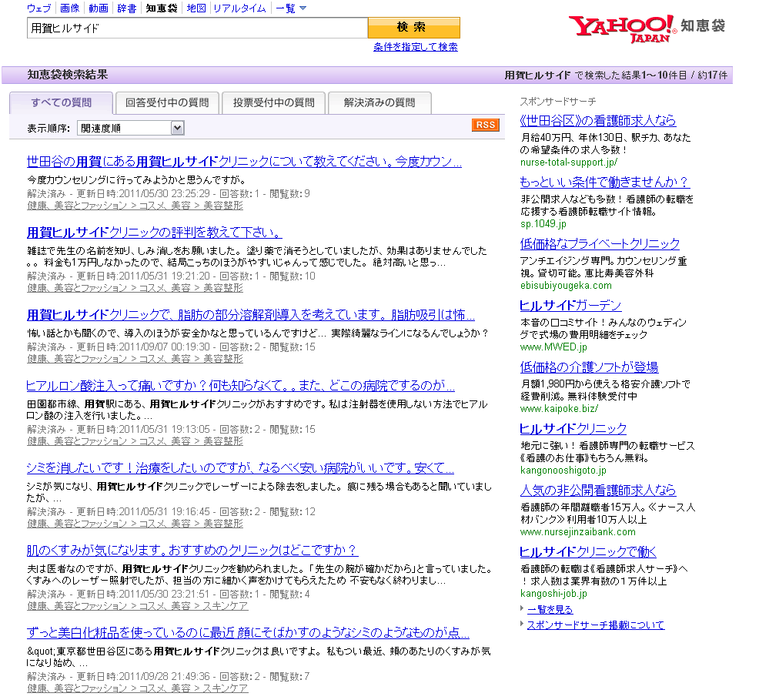769x700 pixels.
Task: Open result 肌のくすみが気になります
Action: (x=192, y=551)
